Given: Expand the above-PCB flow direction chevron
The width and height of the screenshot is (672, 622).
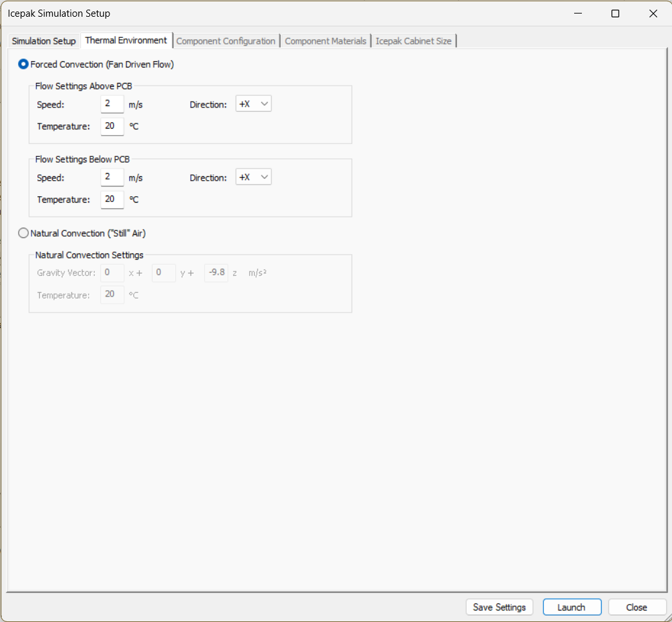Looking at the screenshot, I should pos(264,103).
